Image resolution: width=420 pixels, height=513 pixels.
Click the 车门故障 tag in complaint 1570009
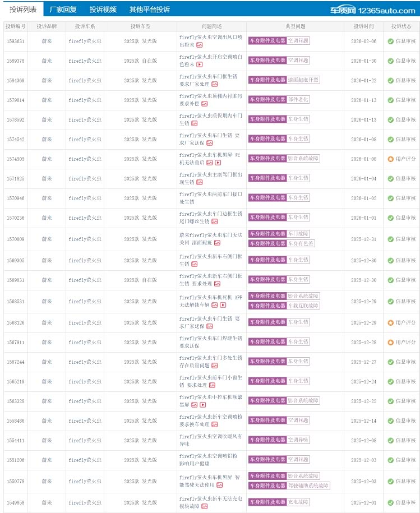(x=298, y=234)
